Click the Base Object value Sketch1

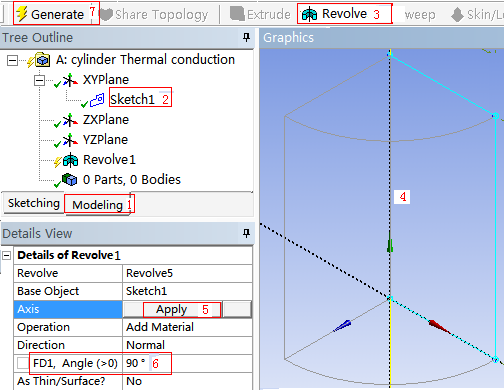pyautogui.click(x=187, y=291)
